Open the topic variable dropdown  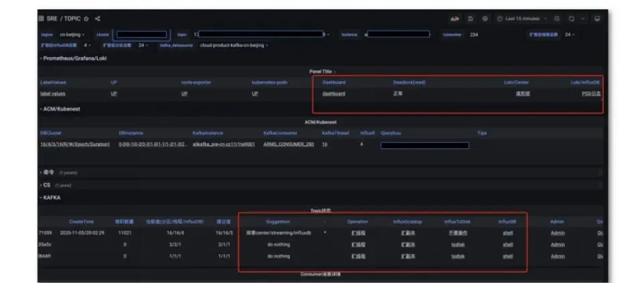coord(261,35)
